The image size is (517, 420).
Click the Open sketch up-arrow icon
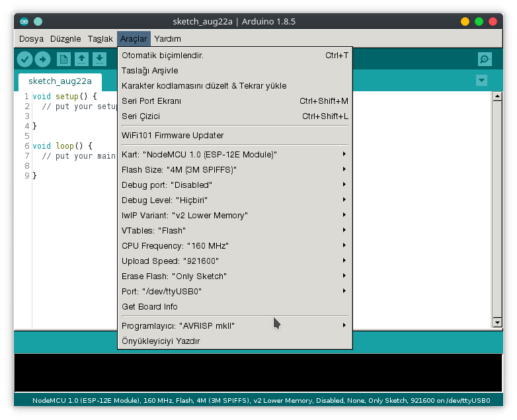(81, 60)
